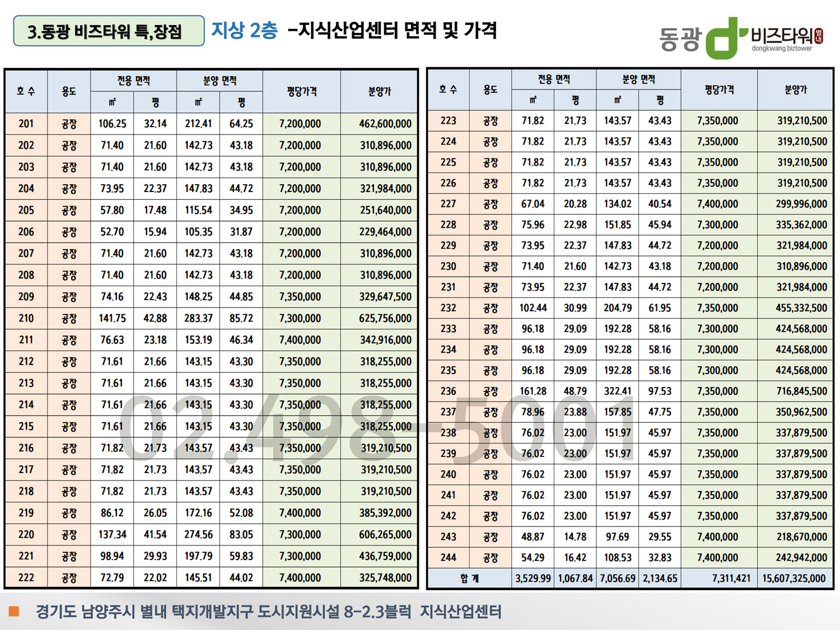Click the '-지식산업센터 면적 및 가격' heading
Viewport: 840px width, 630px height.
pyautogui.click(x=392, y=30)
